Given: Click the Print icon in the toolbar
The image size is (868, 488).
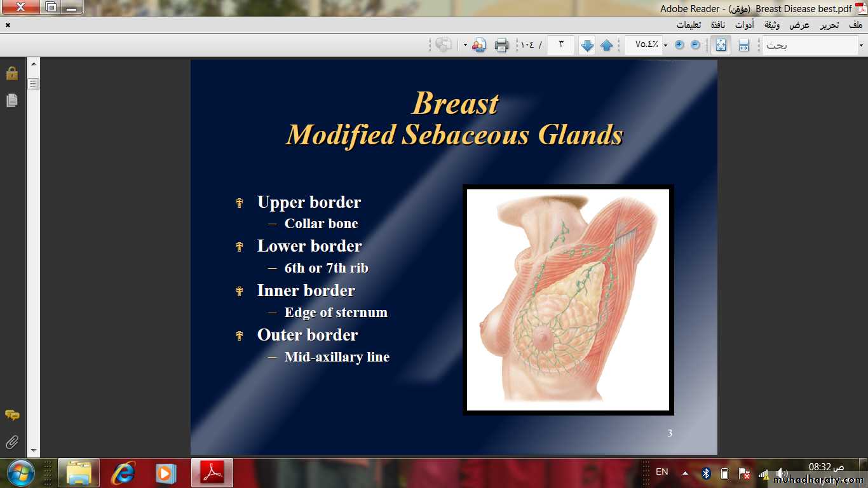Looking at the screenshot, I should click(x=501, y=45).
